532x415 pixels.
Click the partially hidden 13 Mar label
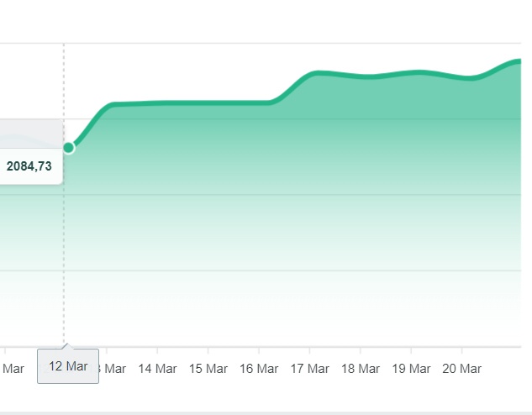tap(113, 369)
